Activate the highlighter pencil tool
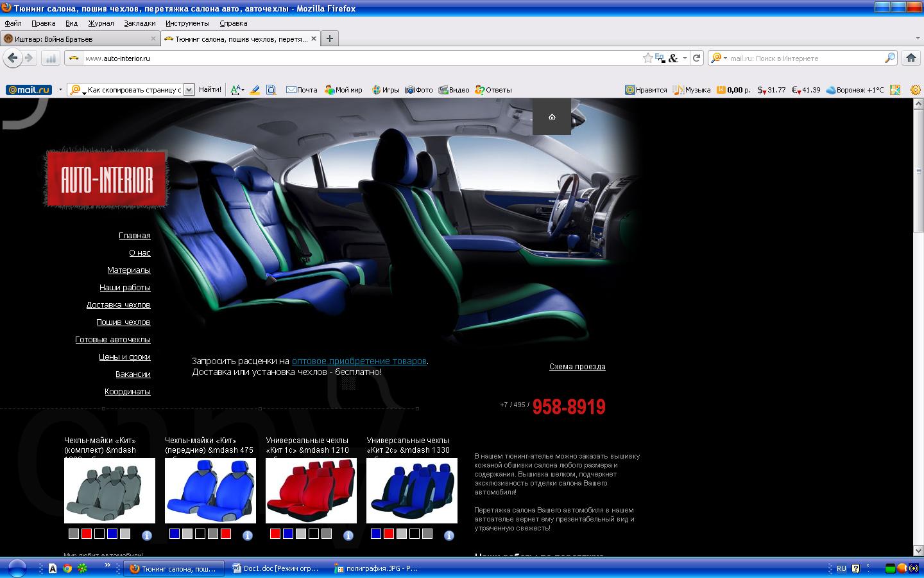The image size is (924, 578). tap(255, 90)
